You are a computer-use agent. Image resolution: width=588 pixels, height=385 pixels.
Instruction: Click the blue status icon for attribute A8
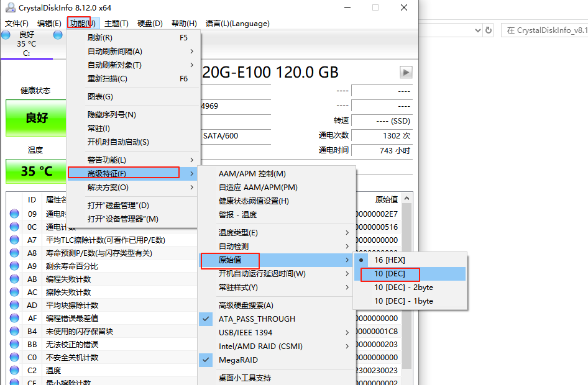click(x=14, y=253)
